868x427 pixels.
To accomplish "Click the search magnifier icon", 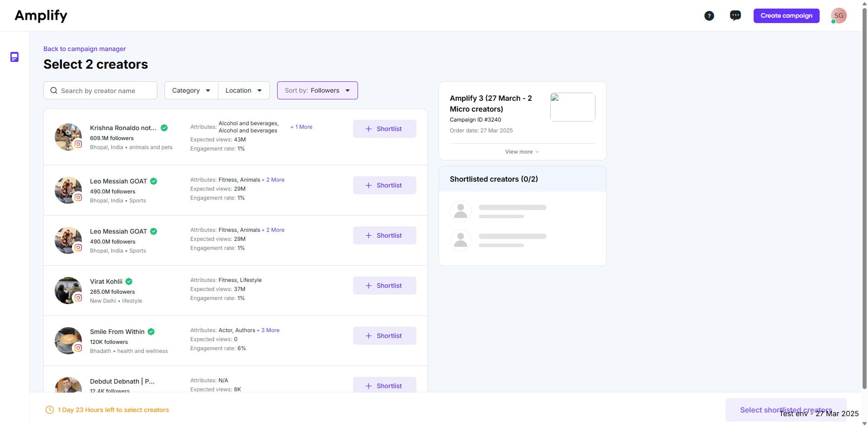I will (x=53, y=90).
